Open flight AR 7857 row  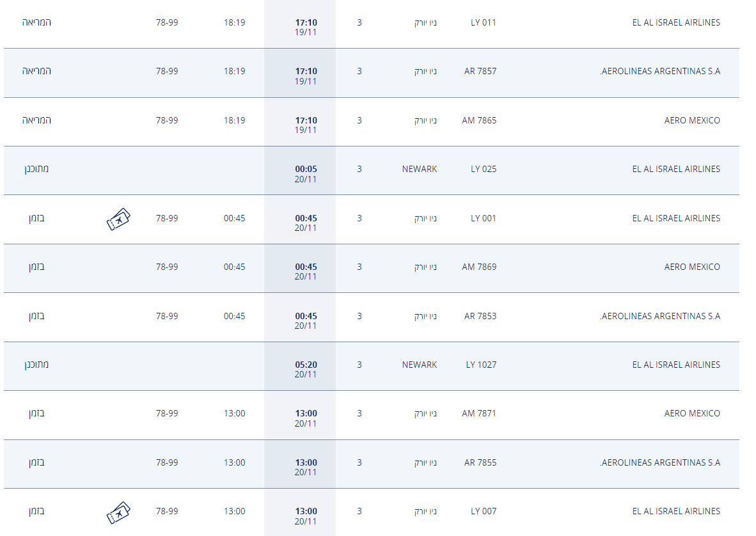pos(480,71)
